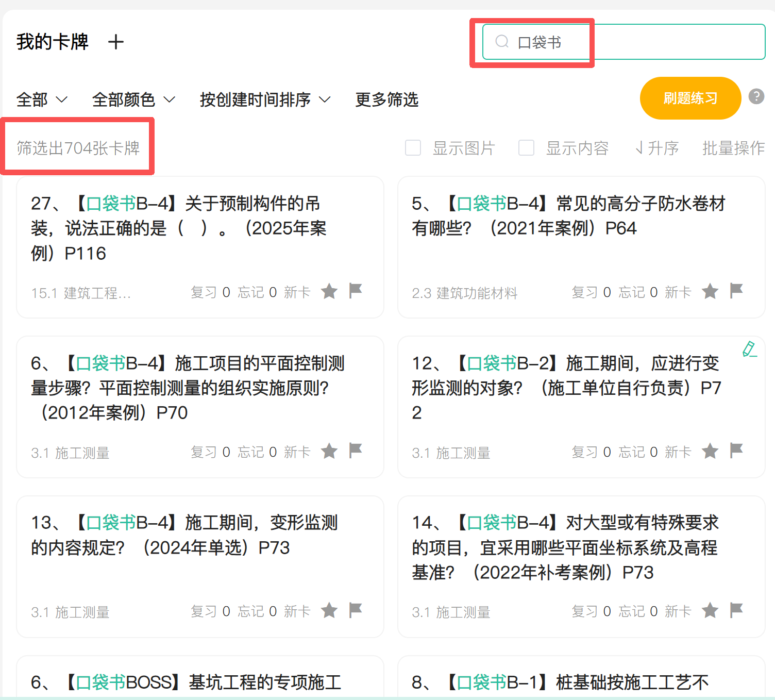Click the 15.1 建筑工程… category label
The height and width of the screenshot is (700, 775).
[81, 293]
